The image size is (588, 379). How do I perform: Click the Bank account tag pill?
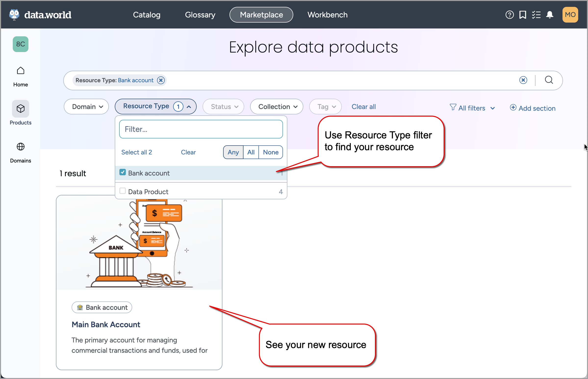click(102, 307)
